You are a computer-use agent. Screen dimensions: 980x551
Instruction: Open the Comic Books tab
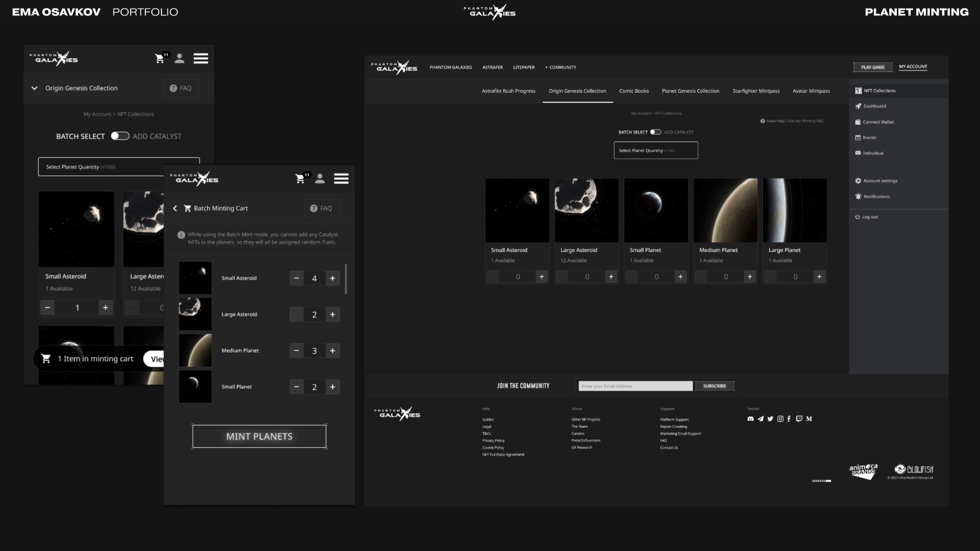tap(634, 91)
